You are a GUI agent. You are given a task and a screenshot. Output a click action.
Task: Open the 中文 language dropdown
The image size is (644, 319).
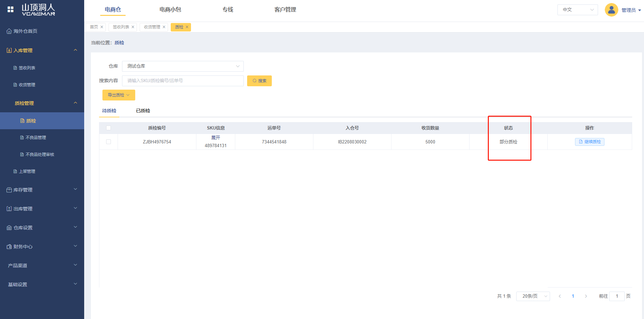click(577, 10)
